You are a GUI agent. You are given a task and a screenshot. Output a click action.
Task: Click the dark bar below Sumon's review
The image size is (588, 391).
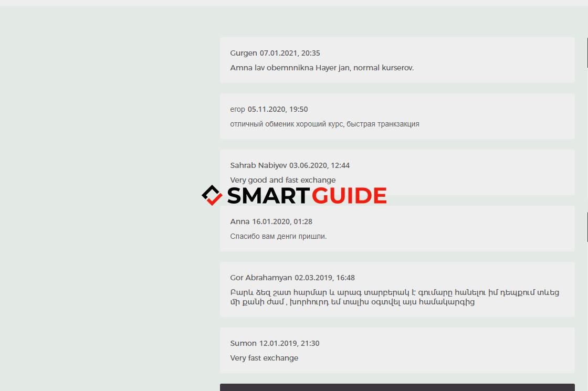(397, 387)
